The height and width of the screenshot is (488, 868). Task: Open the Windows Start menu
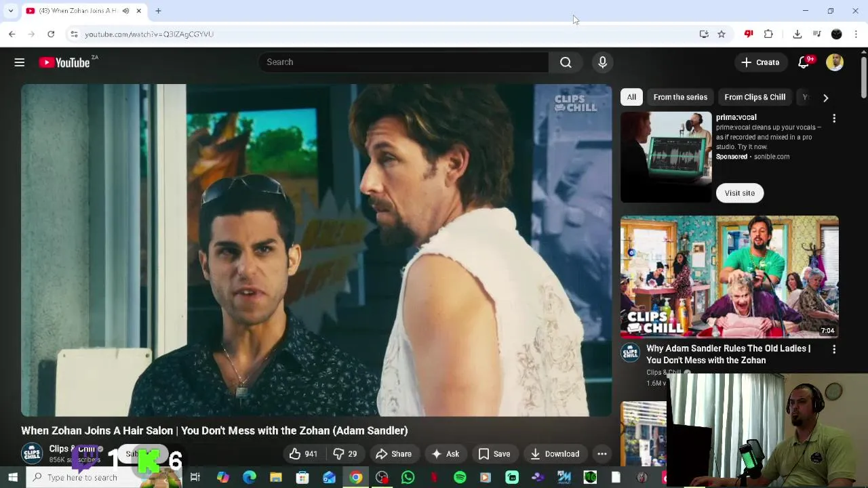click(x=13, y=478)
